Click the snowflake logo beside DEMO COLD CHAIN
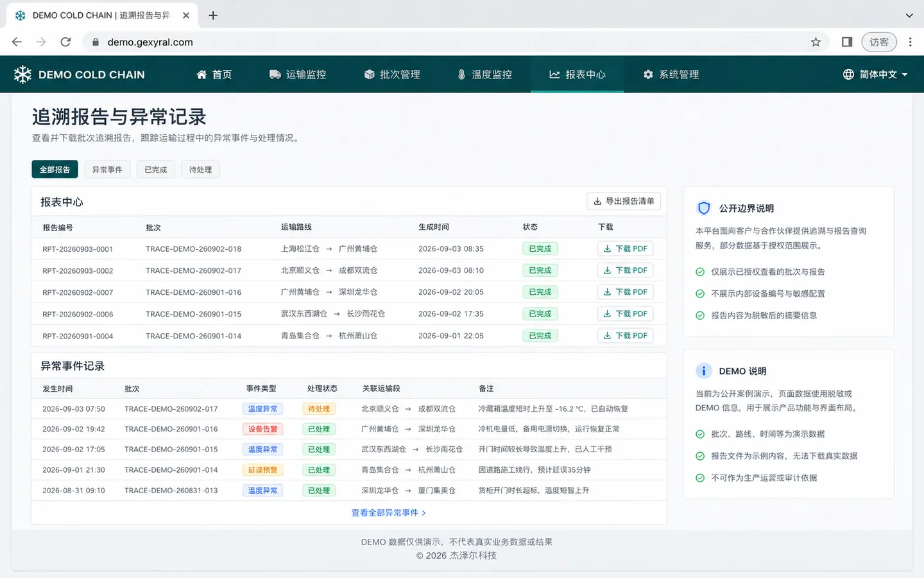Image resolution: width=924 pixels, height=578 pixels. tap(22, 74)
